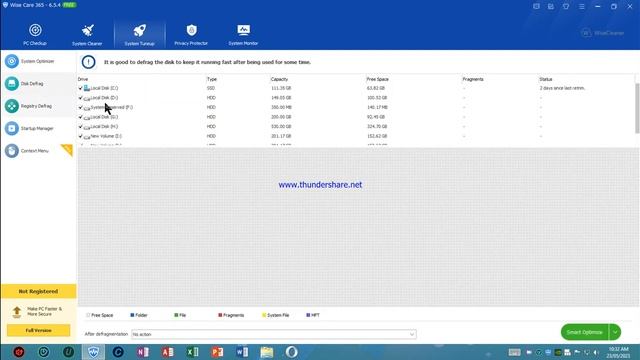Click the feedback icon in the title bar
640x360 pixels.
pyautogui.click(x=536, y=7)
